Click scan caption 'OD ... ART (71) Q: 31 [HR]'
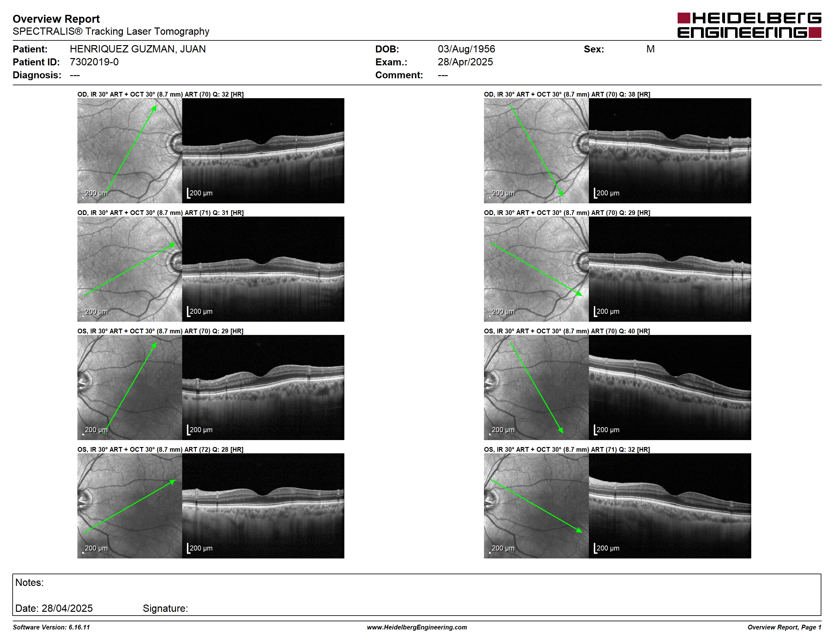 pos(160,212)
